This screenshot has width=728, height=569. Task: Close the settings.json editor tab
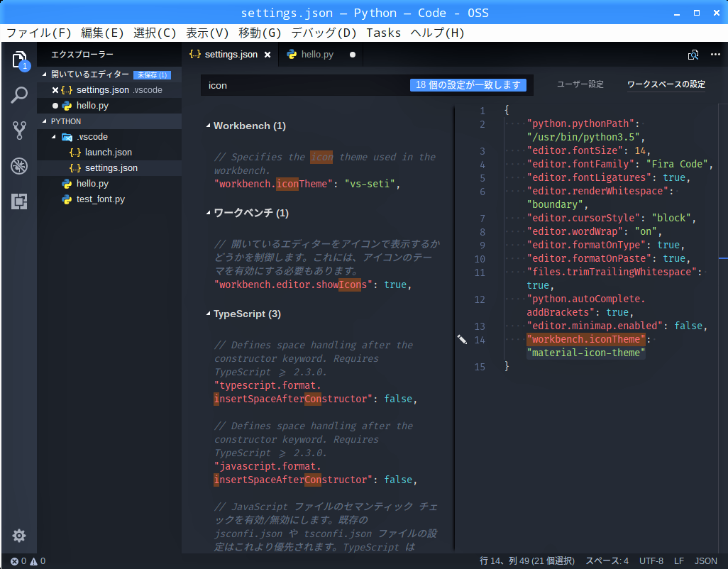point(268,55)
